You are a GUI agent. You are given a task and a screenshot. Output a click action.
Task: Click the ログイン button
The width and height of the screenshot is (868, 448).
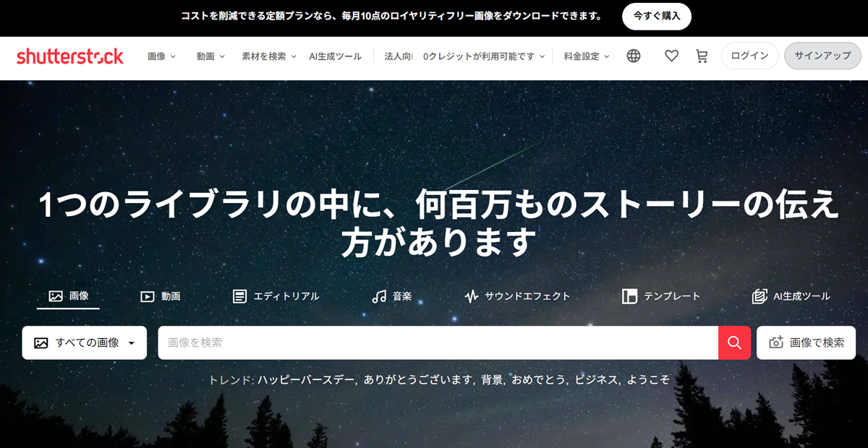click(x=749, y=56)
